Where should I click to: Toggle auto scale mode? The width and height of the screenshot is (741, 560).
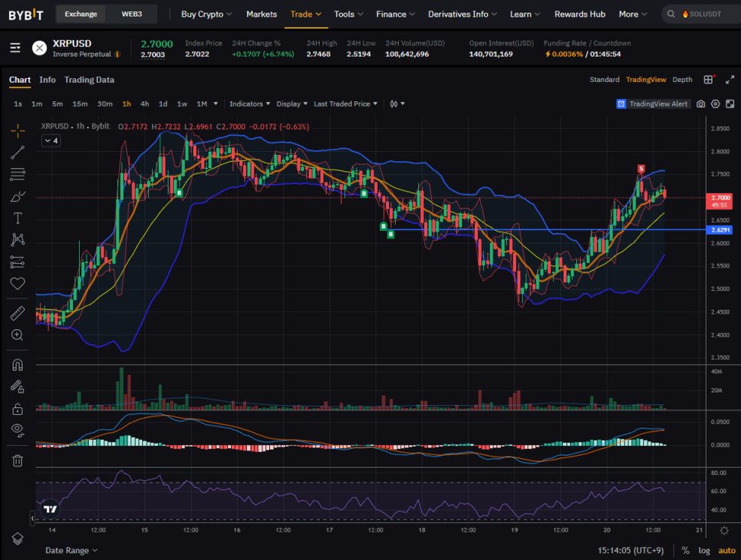[727, 551]
